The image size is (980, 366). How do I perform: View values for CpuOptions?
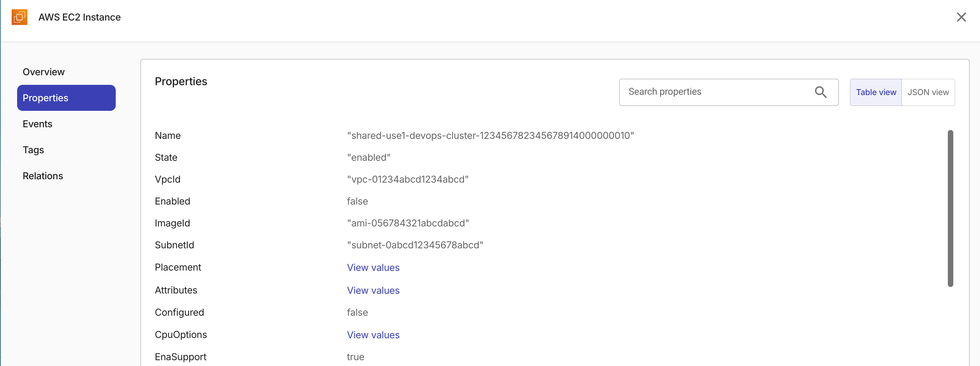click(373, 335)
